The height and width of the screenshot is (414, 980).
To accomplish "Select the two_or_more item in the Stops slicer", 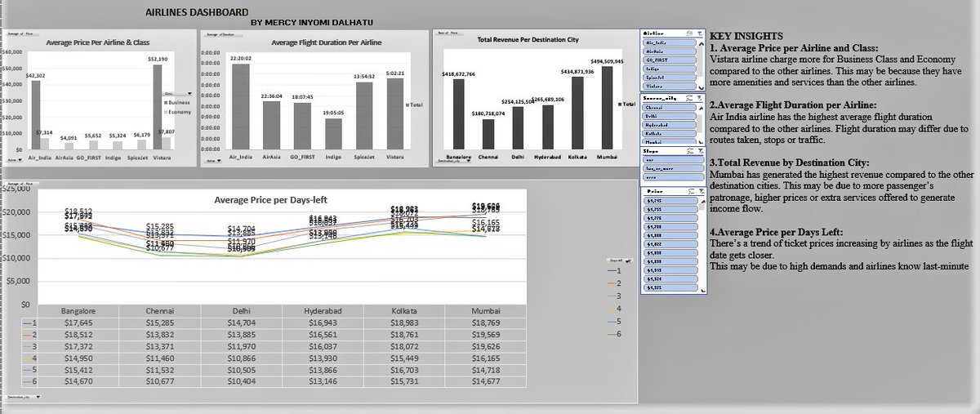I will 673,168.
